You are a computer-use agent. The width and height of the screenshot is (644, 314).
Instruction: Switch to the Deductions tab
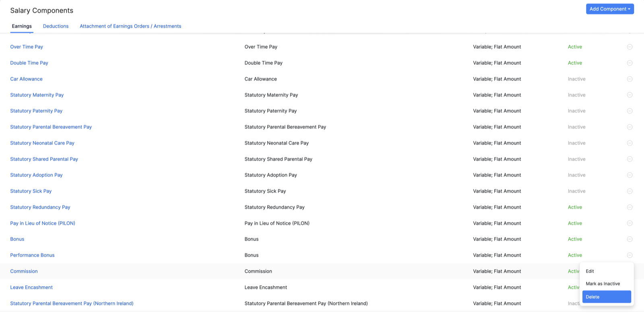click(x=56, y=26)
